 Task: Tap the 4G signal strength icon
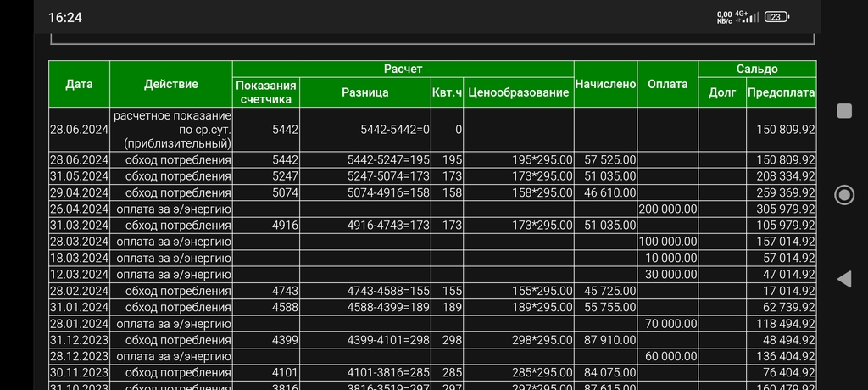point(748,16)
